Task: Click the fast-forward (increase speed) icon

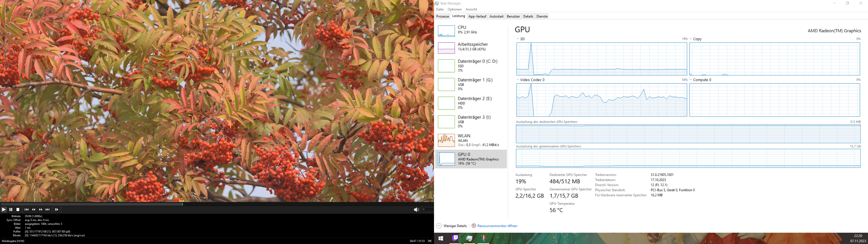Action: click(x=40, y=210)
